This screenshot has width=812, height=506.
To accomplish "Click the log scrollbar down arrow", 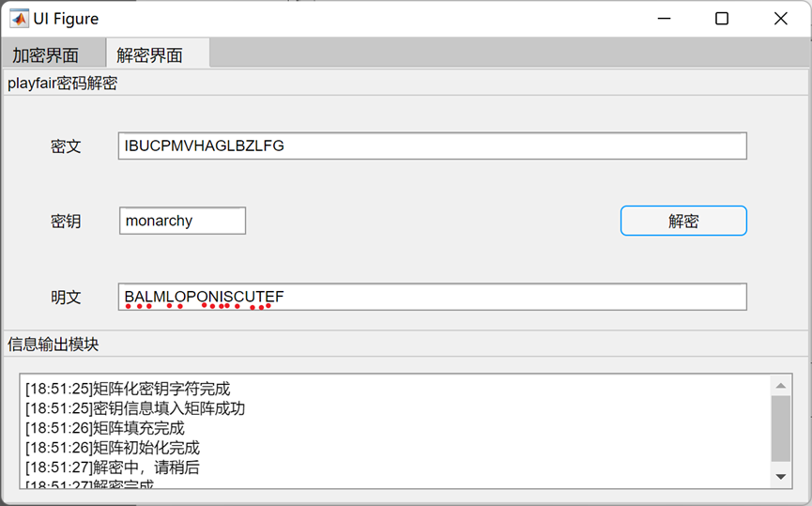I will pos(781,477).
